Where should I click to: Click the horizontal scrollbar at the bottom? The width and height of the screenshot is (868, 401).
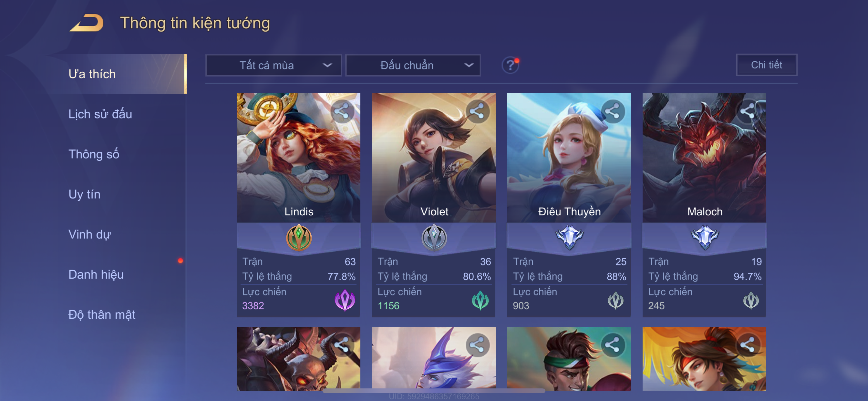434,391
